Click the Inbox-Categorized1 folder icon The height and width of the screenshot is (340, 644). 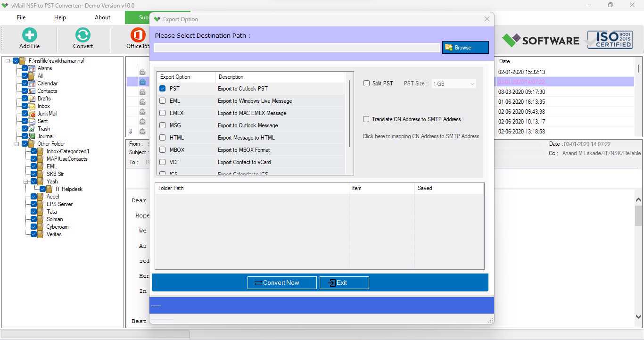(41, 151)
